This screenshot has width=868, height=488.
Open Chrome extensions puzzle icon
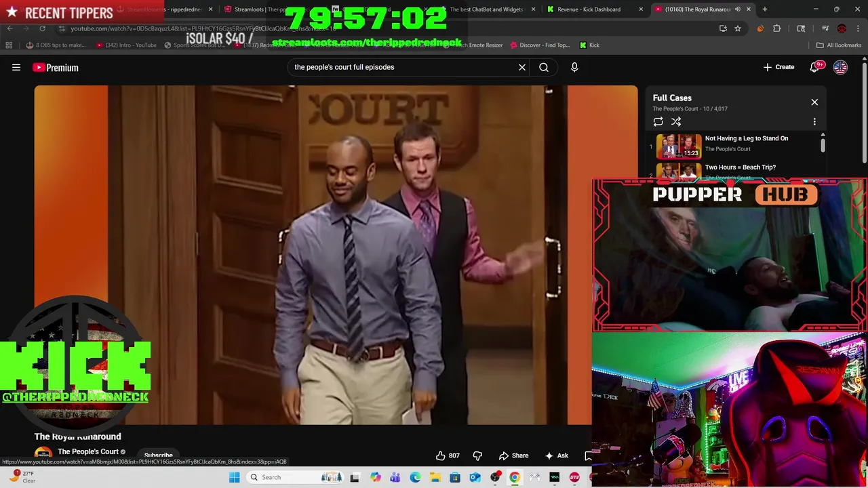[777, 28]
